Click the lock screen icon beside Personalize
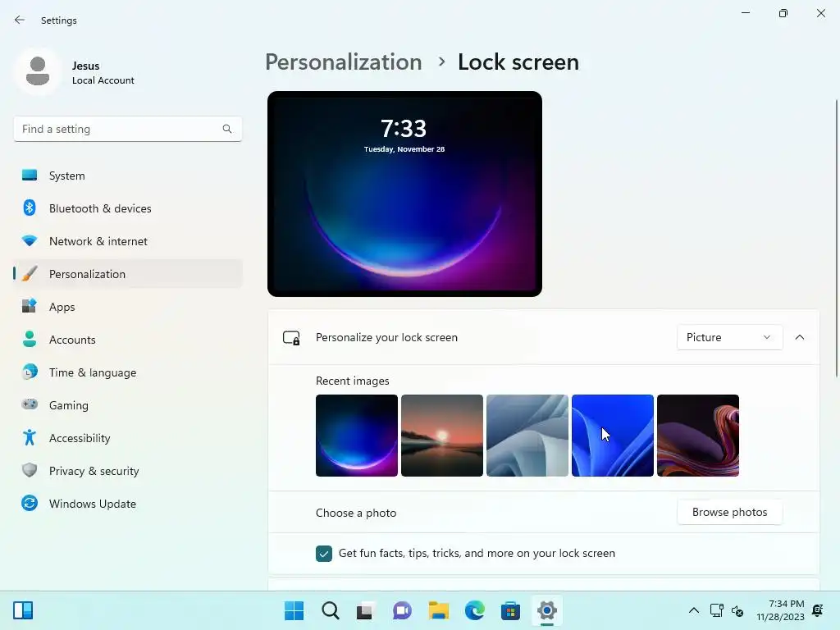The image size is (840, 630). (291, 337)
